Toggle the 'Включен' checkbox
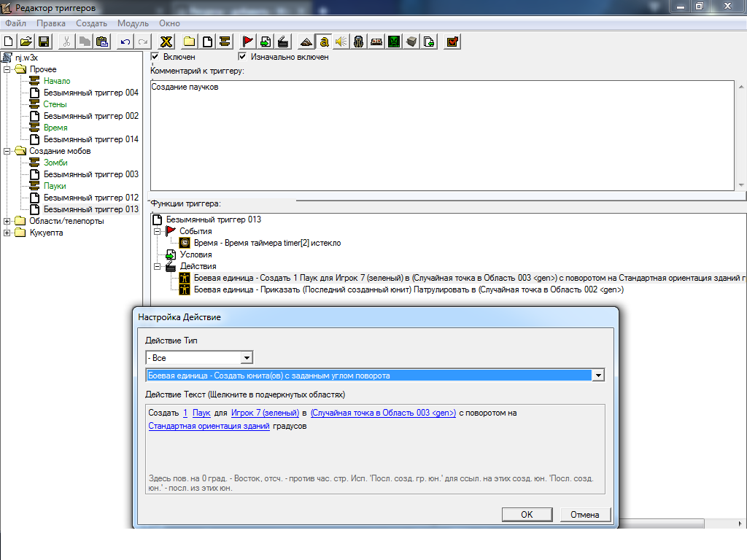The image size is (747, 560). 155,57
